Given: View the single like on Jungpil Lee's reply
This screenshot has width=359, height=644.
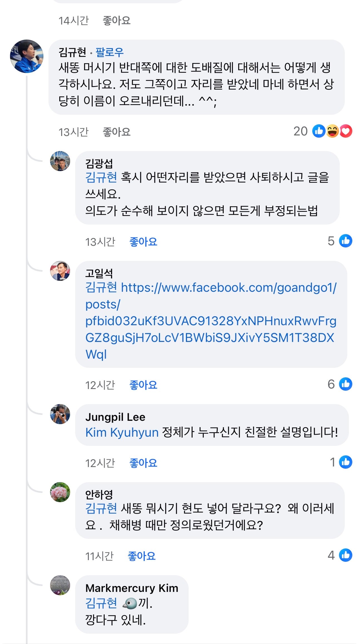Looking at the screenshot, I should [341, 462].
